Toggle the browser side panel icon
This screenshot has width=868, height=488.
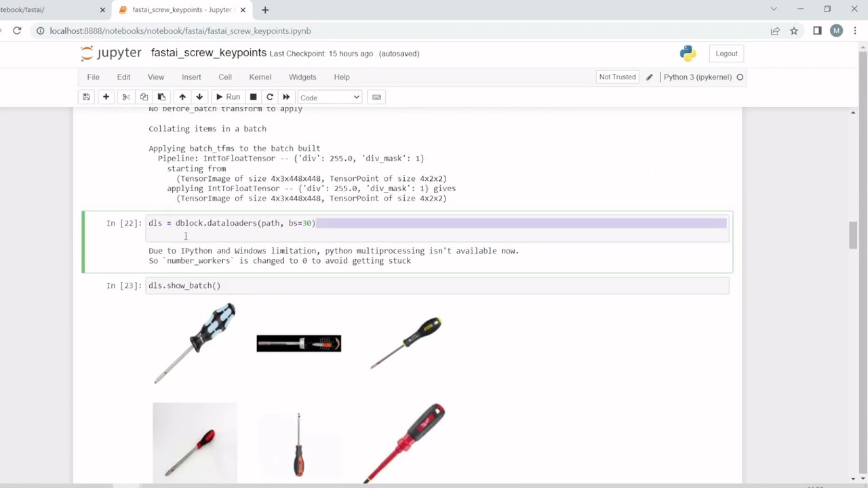(817, 31)
